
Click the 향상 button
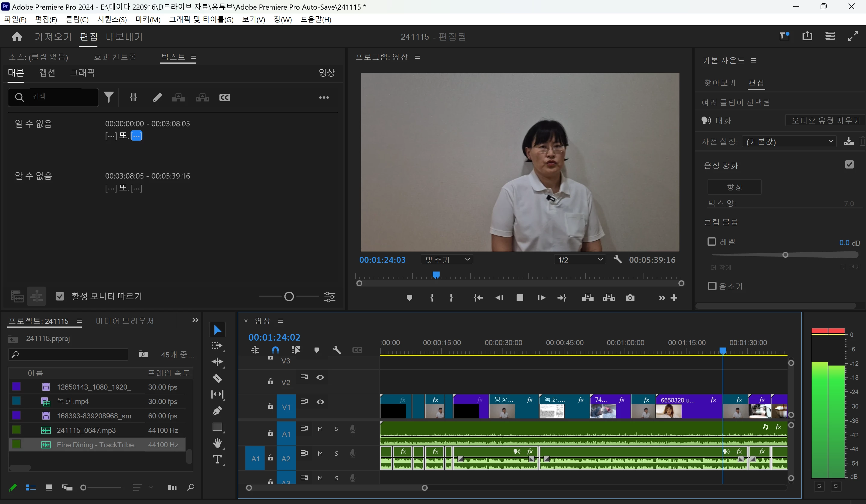point(734,187)
